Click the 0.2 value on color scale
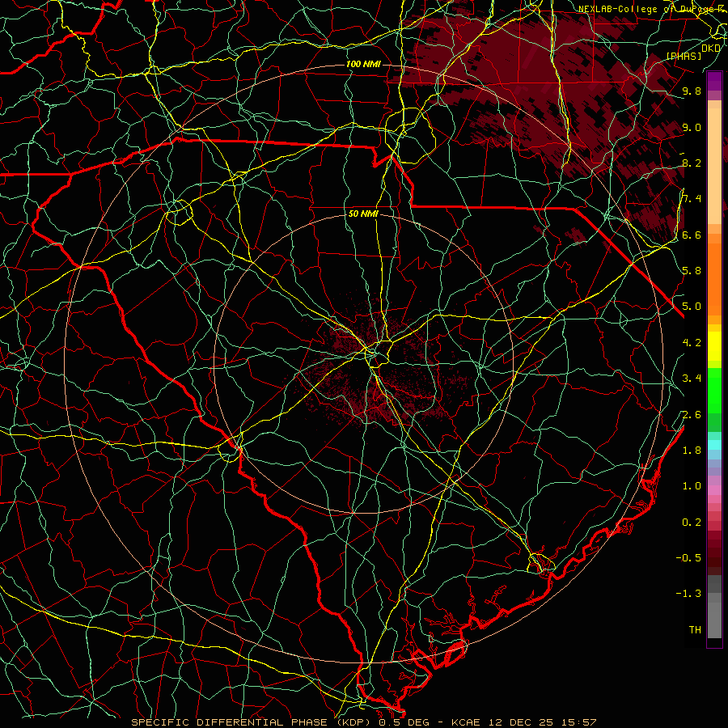728x728 pixels. click(x=692, y=523)
